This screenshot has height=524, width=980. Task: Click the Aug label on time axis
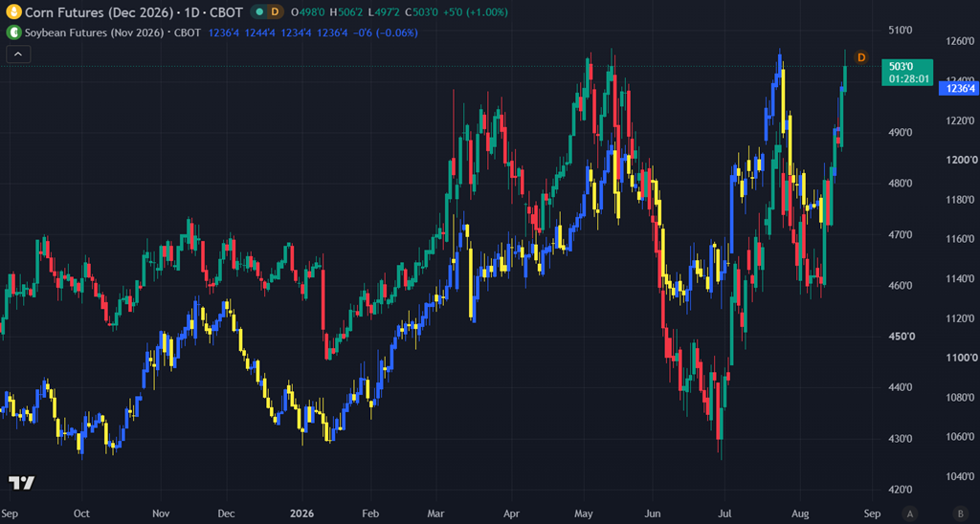(801, 514)
